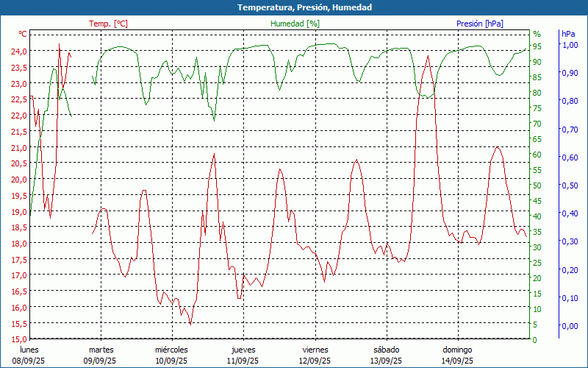Click the 'lunes' day label
This screenshot has height=368, width=588.
point(29,350)
